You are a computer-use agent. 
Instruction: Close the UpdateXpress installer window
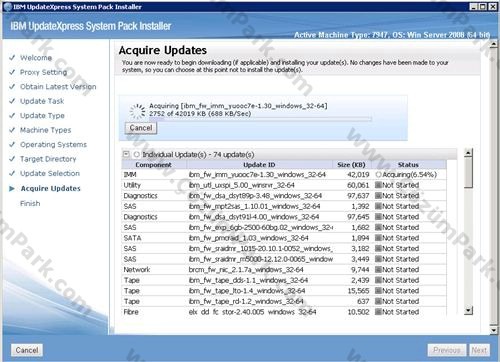(x=492, y=7)
